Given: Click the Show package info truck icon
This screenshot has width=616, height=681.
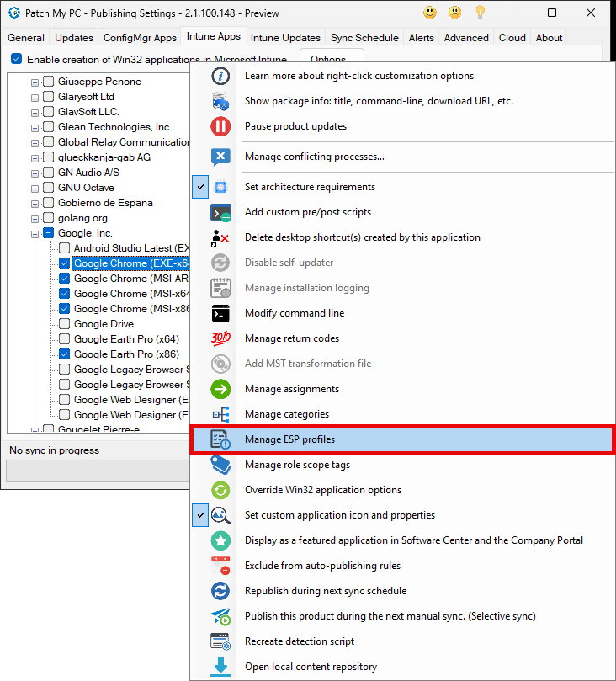Looking at the screenshot, I should 220,101.
